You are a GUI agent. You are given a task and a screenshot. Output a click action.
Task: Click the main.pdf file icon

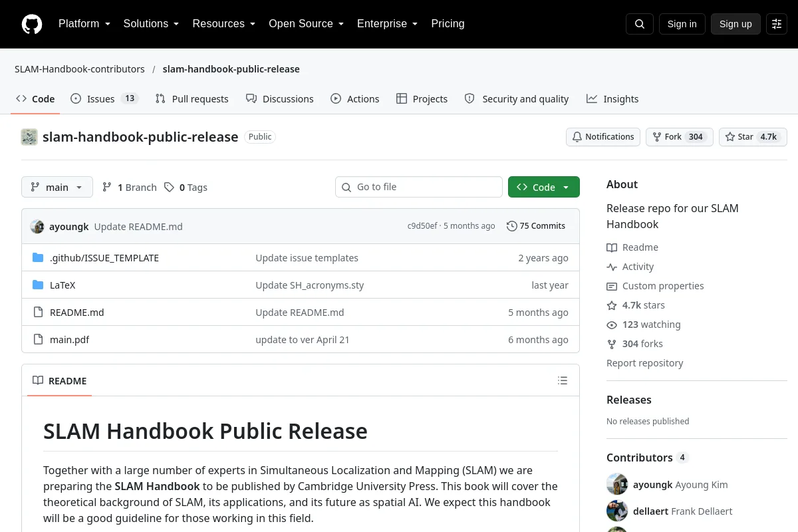click(38, 340)
